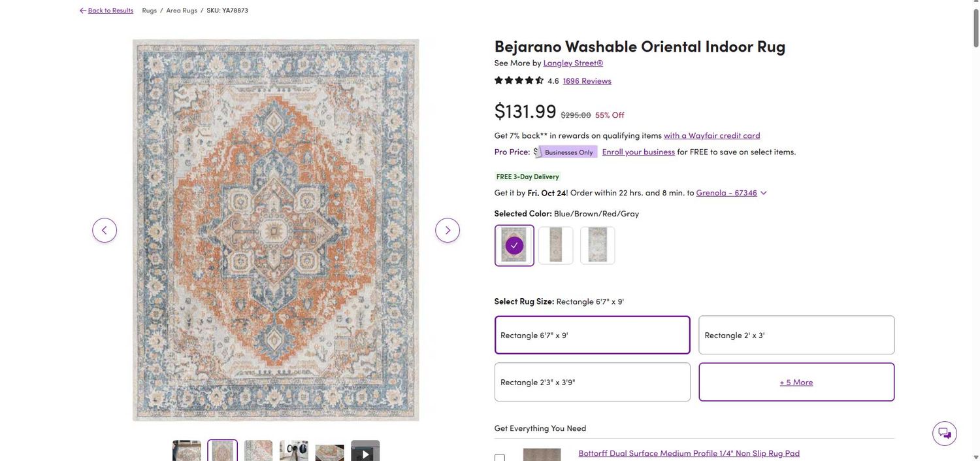Select Rectangle 2'3" x 3'9" size
Screen dimensions: 980x461
coord(592,383)
